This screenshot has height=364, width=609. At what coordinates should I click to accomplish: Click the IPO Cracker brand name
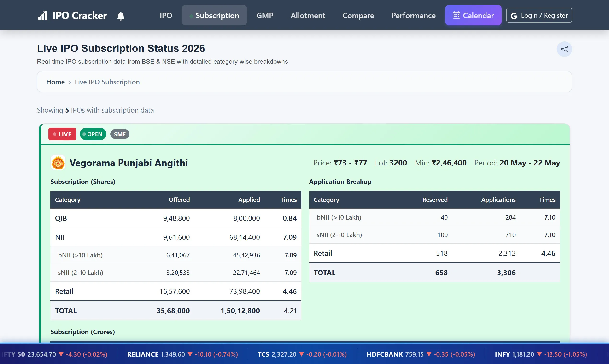point(80,16)
